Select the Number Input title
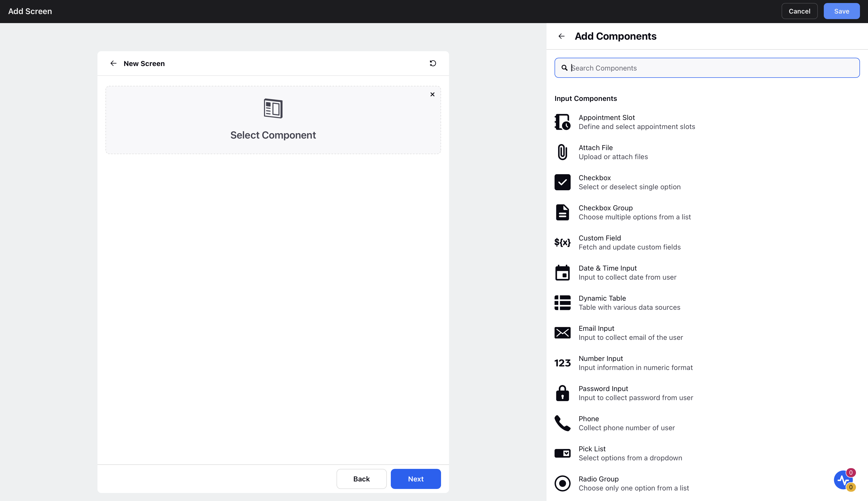The image size is (868, 501). tap(601, 358)
